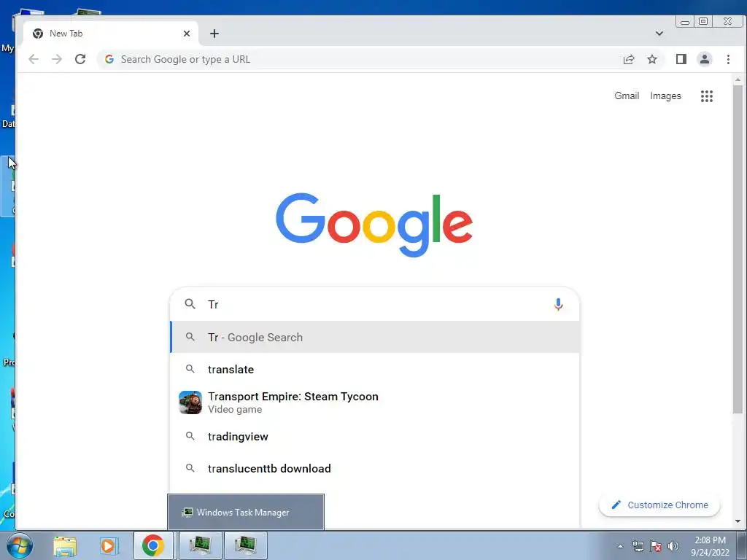Open the Action Center flag icon
747x560 pixels.
(x=656, y=546)
